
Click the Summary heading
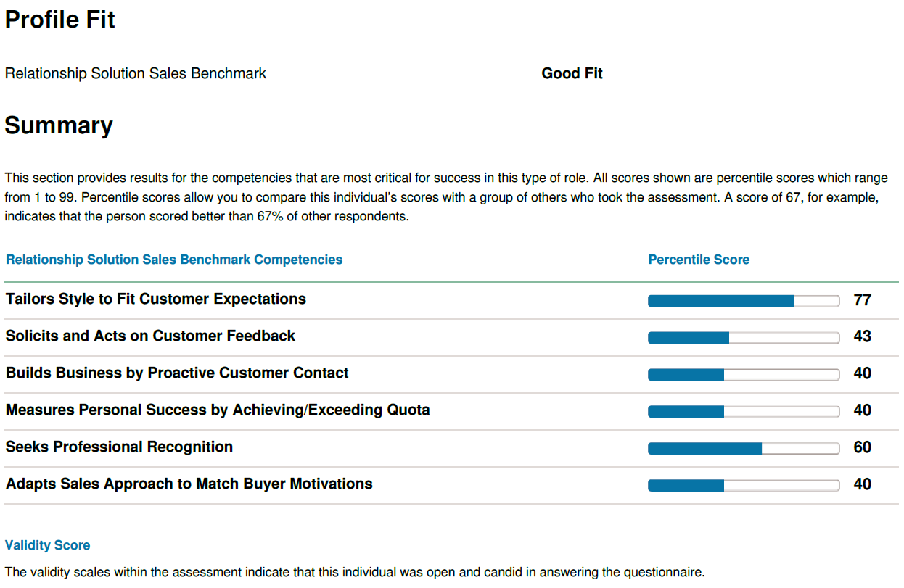click(x=59, y=125)
